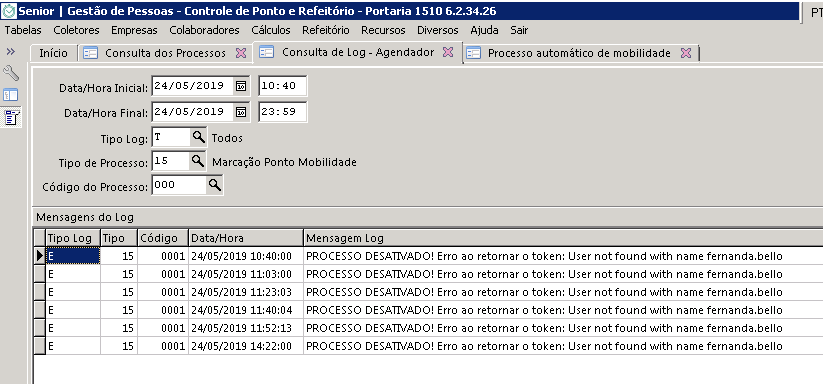Click the Código do Processo input field
The width and height of the screenshot is (823, 384).
[180, 185]
